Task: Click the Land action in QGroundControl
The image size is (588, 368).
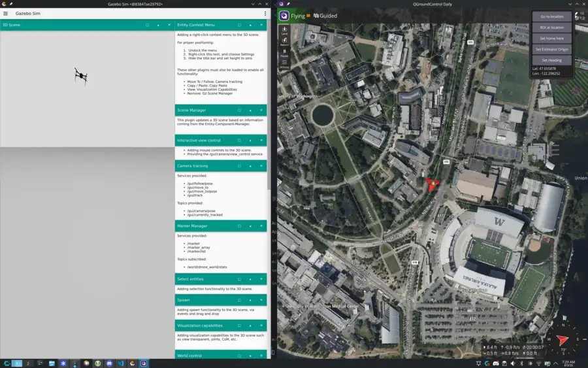Action: click(x=284, y=30)
